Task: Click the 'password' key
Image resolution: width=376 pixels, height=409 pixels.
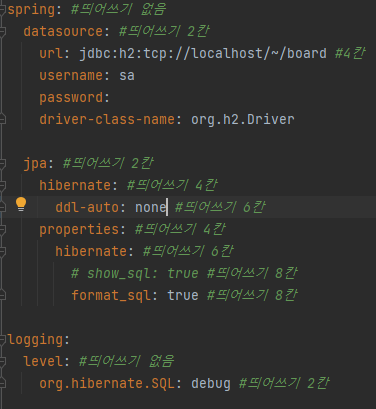Action: click(71, 98)
